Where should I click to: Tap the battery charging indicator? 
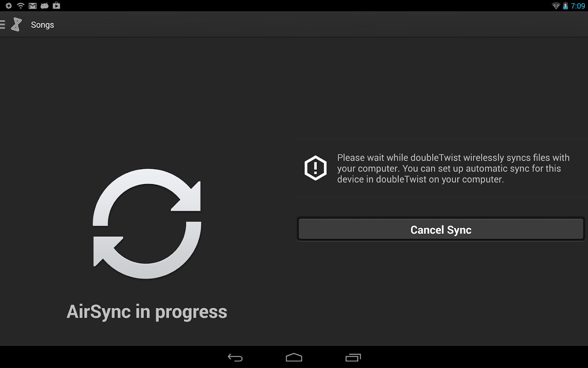click(566, 6)
